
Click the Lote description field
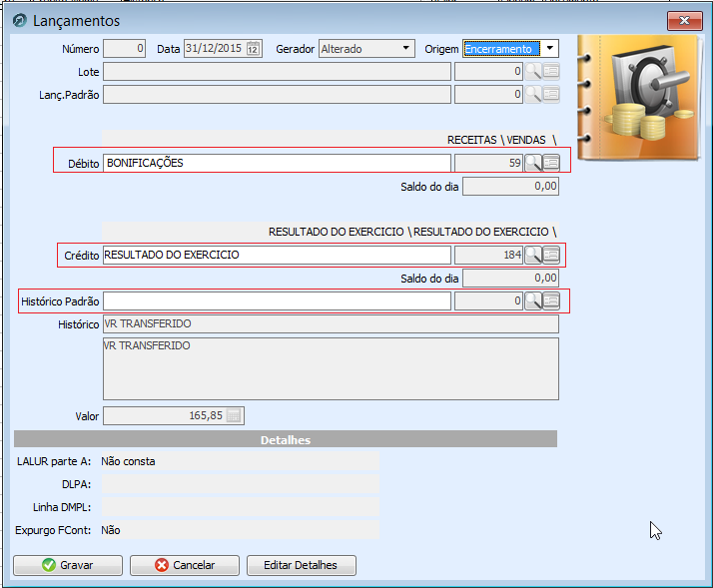point(277,72)
